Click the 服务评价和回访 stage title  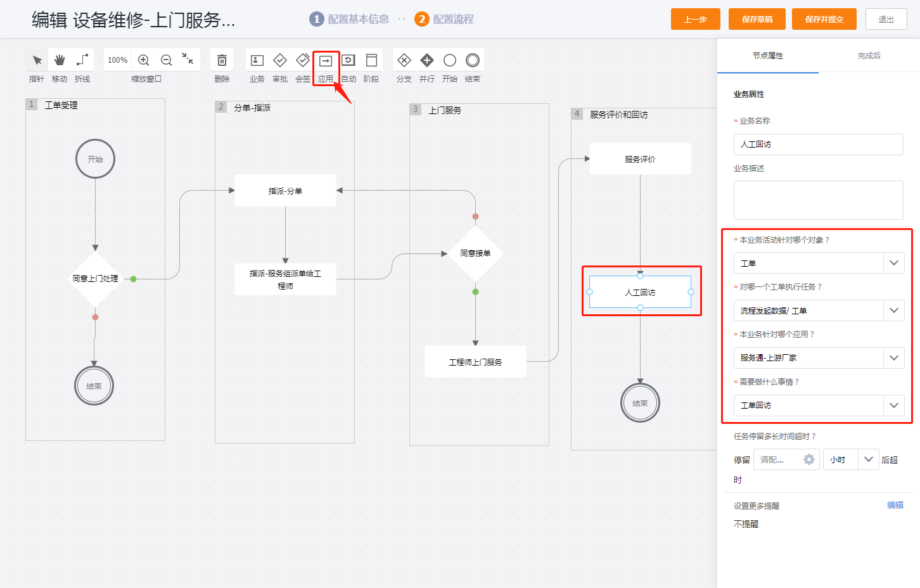tap(619, 115)
